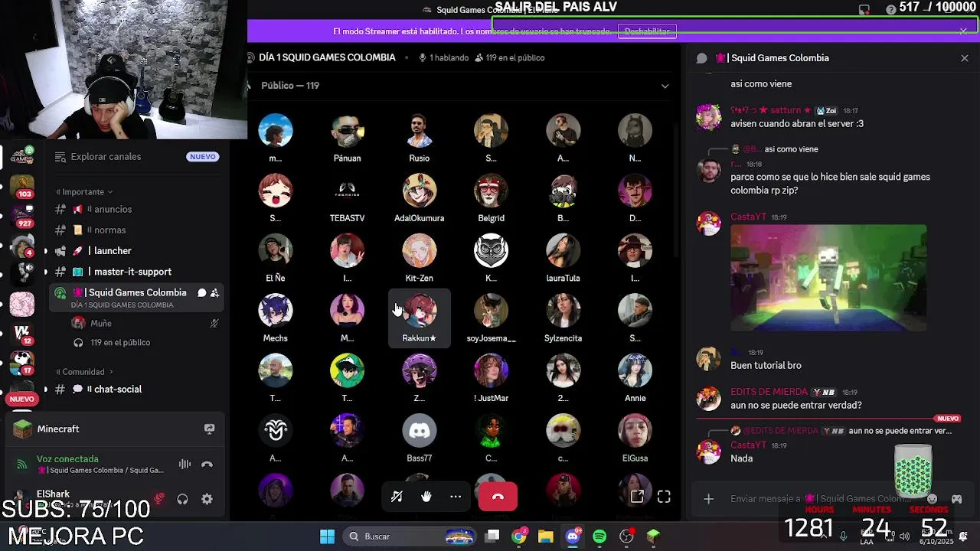Select audience member Sylzencita
Image resolution: width=980 pixels, height=551 pixels.
coord(563,318)
